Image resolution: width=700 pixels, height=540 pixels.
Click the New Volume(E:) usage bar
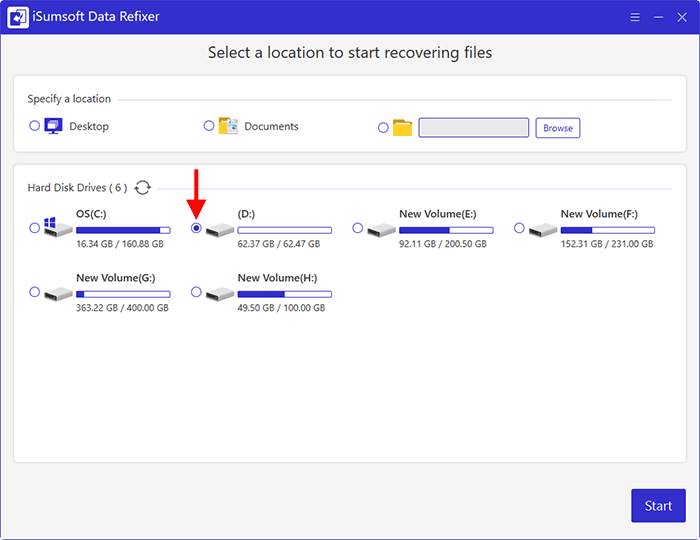446,230
